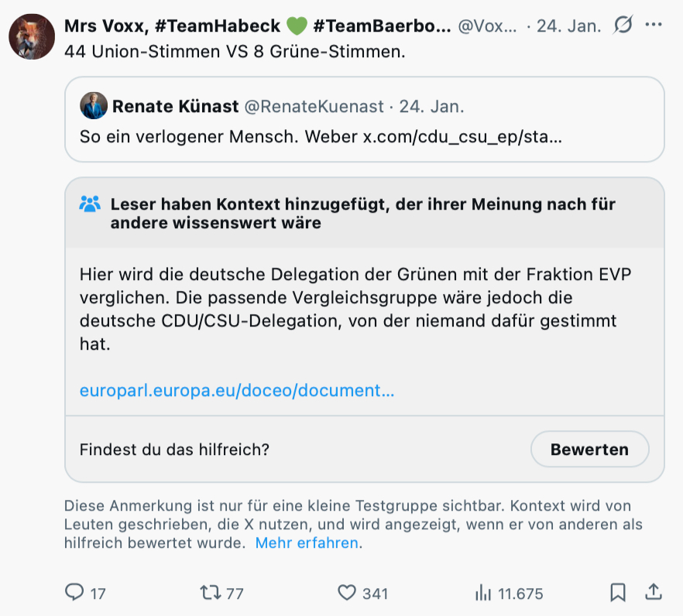
Task: Open quoted tweet text about Weber
Action: point(321,137)
